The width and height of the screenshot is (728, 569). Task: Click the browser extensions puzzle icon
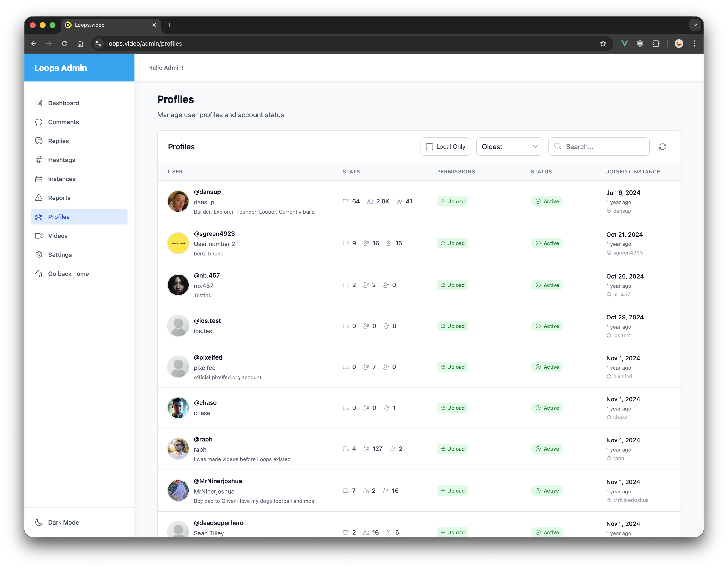[656, 44]
